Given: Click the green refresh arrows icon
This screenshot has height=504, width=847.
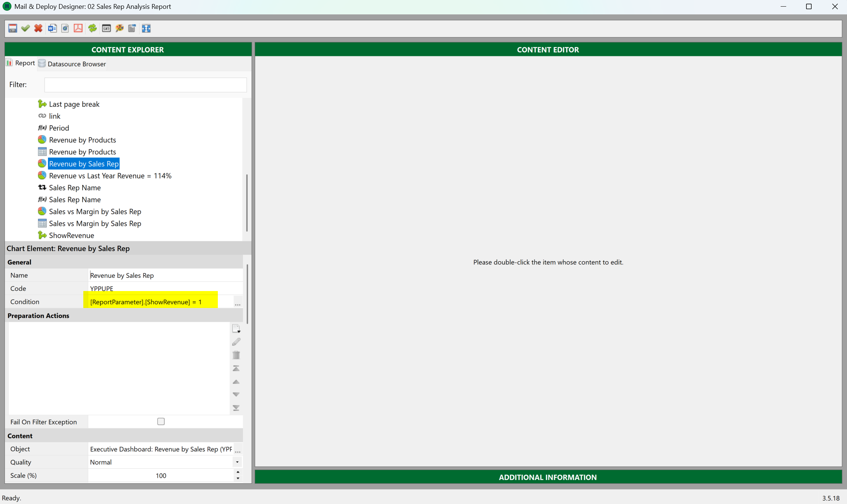Looking at the screenshot, I should point(93,28).
